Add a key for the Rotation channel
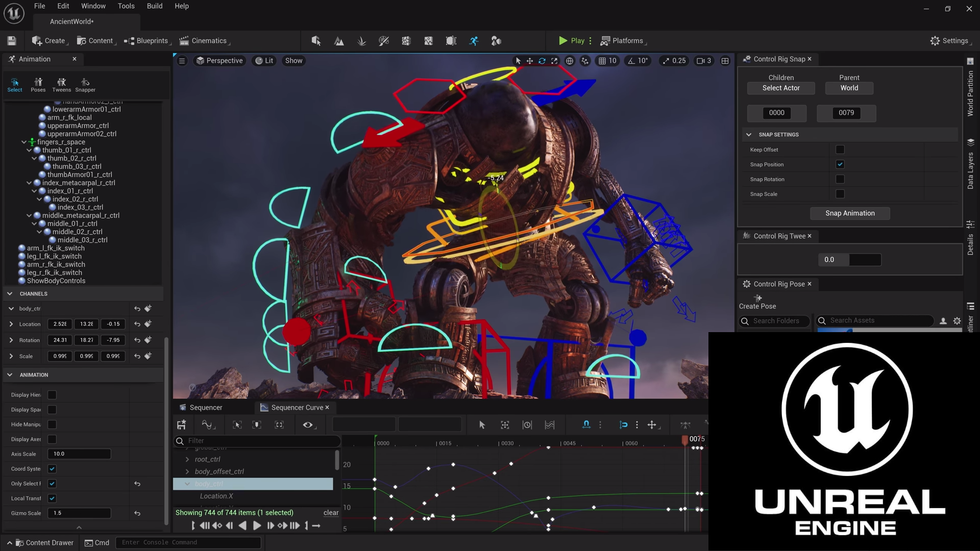The width and height of the screenshot is (980, 551). tap(148, 340)
